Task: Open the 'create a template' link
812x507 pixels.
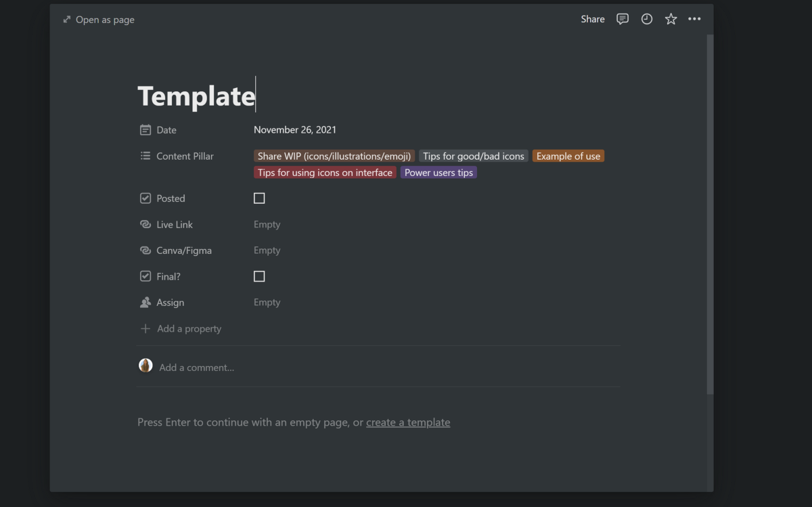Action: pos(408,422)
